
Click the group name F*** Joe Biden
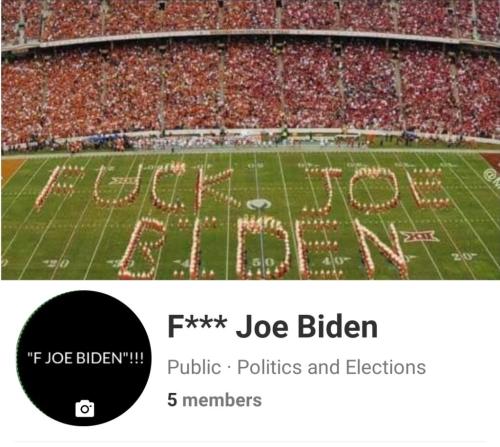[272, 326]
